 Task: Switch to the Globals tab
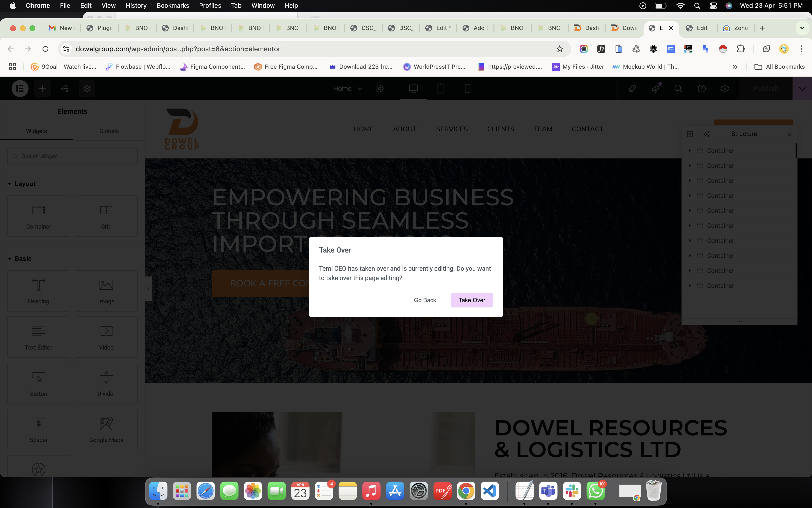(x=109, y=131)
